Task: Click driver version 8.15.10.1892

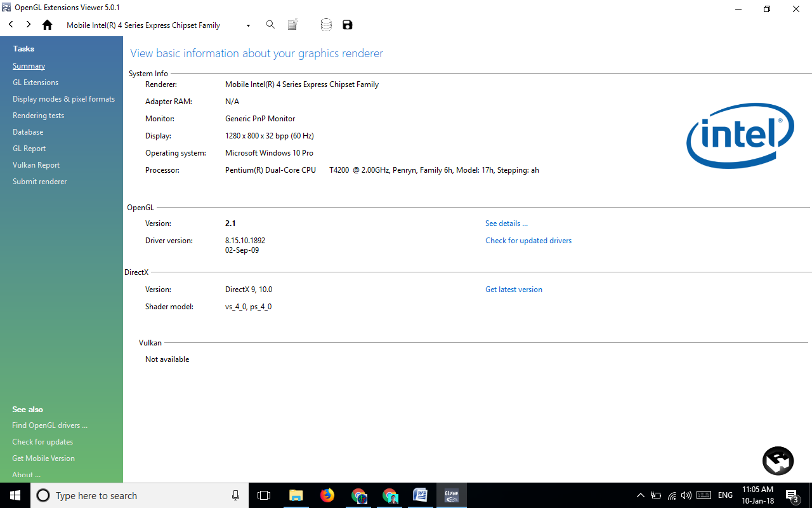Action: (x=245, y=241)
